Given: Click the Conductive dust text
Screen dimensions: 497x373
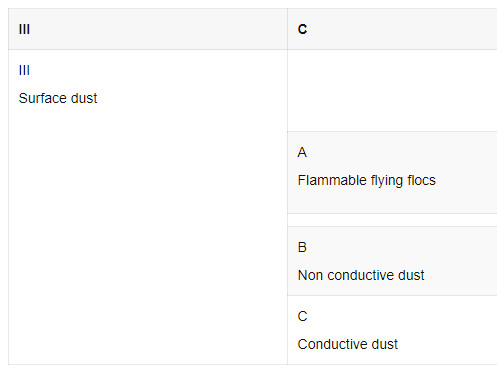Looking at the screenshot, I should (x=348, y=344).
